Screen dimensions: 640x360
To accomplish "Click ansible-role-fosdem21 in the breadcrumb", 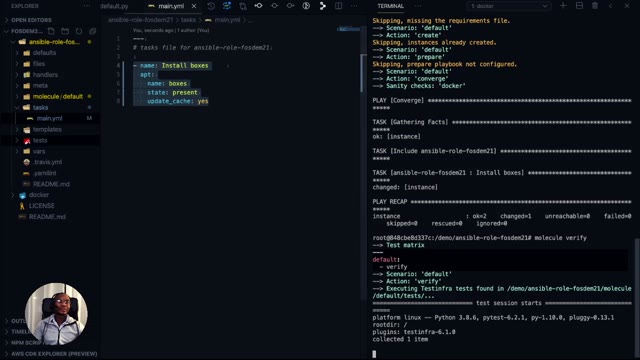I will click(140, 20).
